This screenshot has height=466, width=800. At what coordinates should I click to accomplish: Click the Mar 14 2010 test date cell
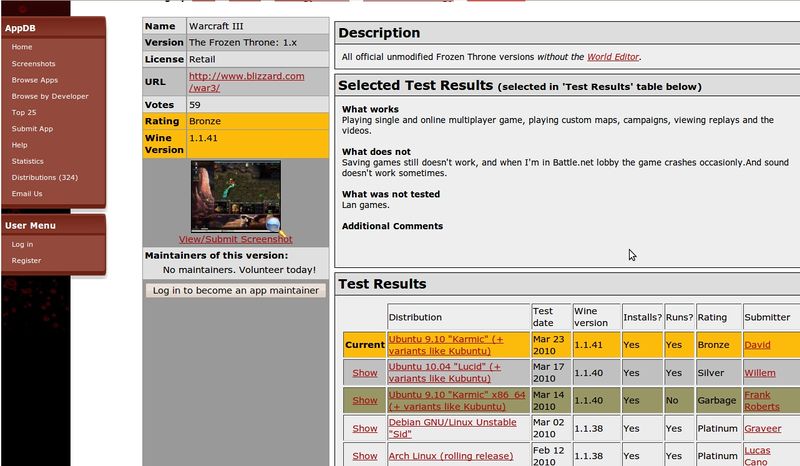[551, 401]
